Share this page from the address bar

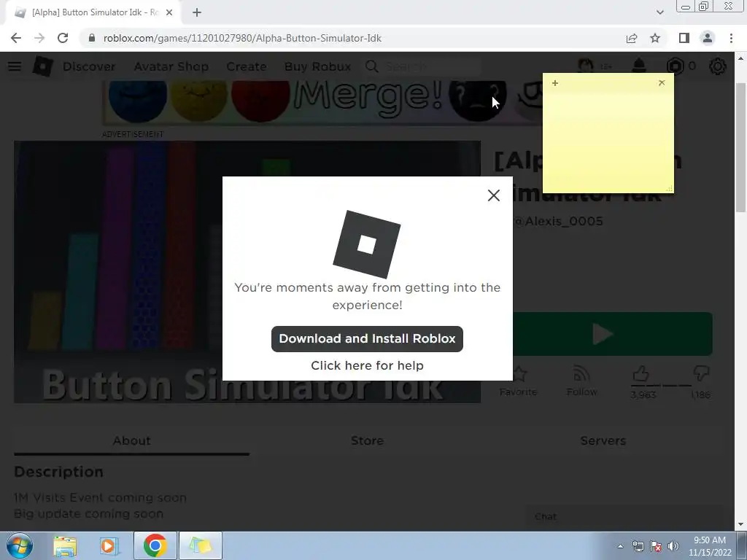[632, 38]
